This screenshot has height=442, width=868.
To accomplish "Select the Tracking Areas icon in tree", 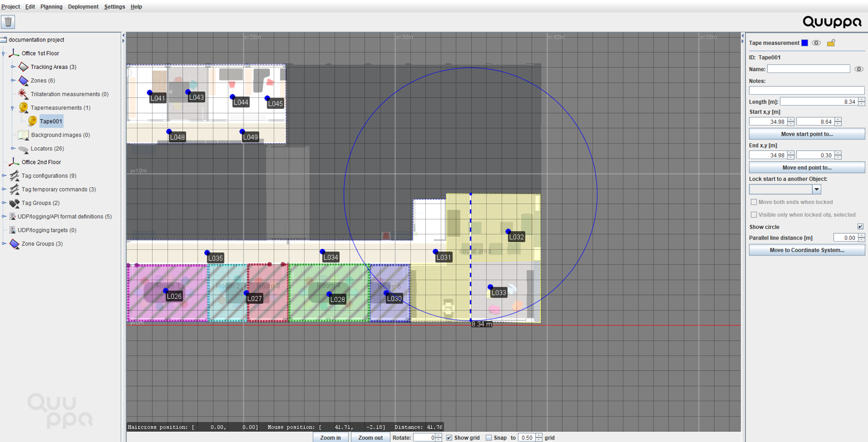I will click(23, 67).
